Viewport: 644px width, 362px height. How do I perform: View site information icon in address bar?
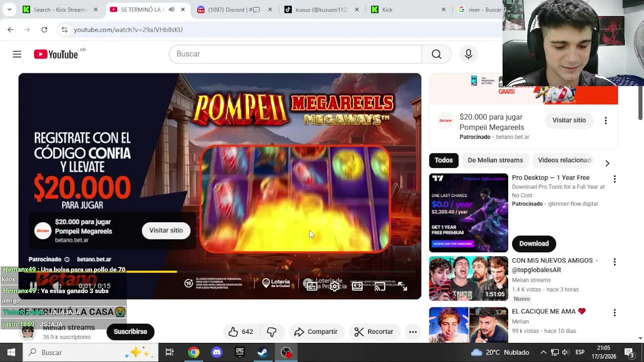tap(64, 30)
